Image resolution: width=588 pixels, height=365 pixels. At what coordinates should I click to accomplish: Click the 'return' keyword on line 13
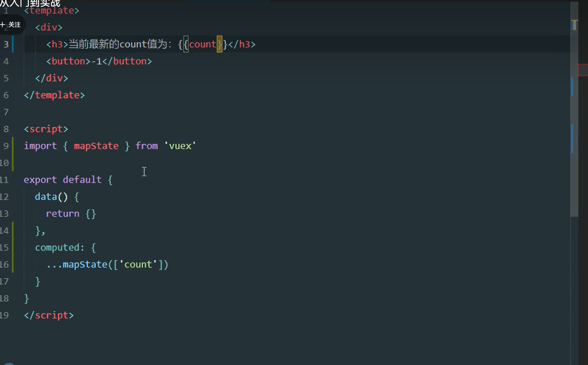63,214
